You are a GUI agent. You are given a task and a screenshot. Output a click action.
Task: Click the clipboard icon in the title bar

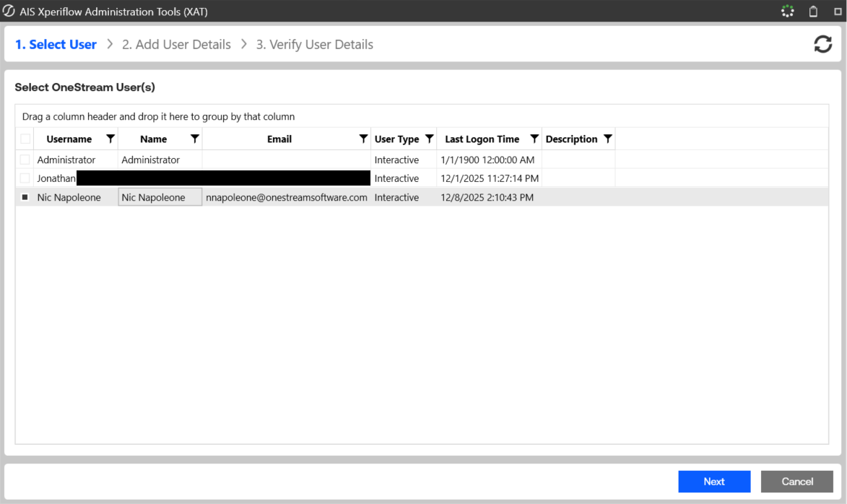point(813,12)
